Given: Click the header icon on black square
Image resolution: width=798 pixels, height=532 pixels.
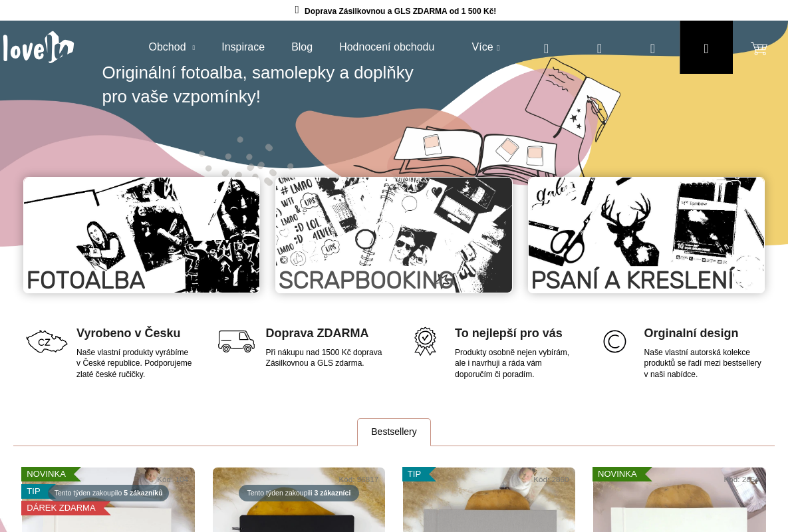Looking at the screenshot, I should 706,48.
